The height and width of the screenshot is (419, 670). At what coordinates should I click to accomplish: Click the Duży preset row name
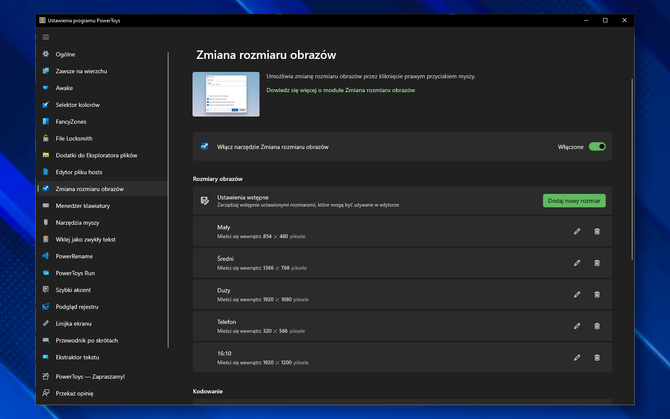(223, 290)
